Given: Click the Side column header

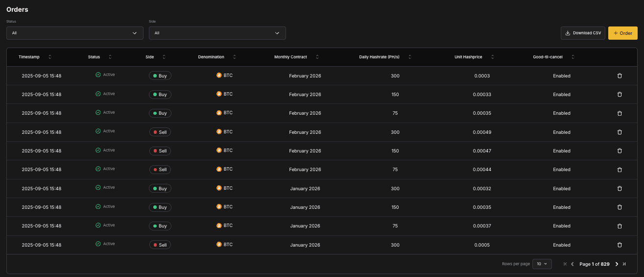Looking at the screenshot, I should 150,57.
